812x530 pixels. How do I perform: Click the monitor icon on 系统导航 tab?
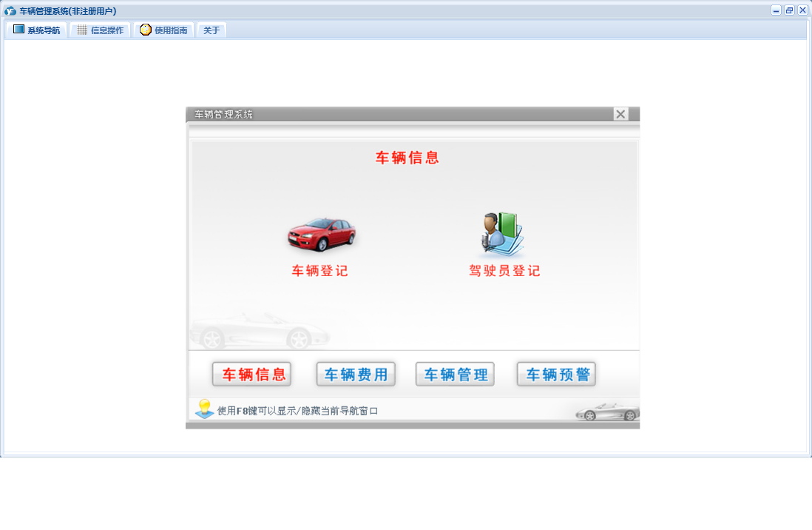coord(18,30)
